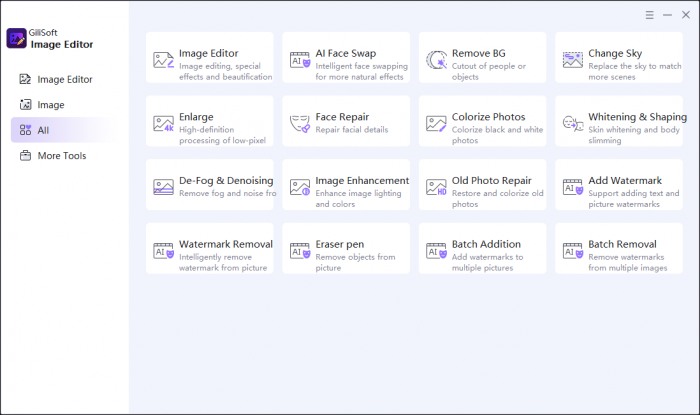Open the Image Enhancement title
Viewport: 700px width, 415px height.
pos(362,181)
